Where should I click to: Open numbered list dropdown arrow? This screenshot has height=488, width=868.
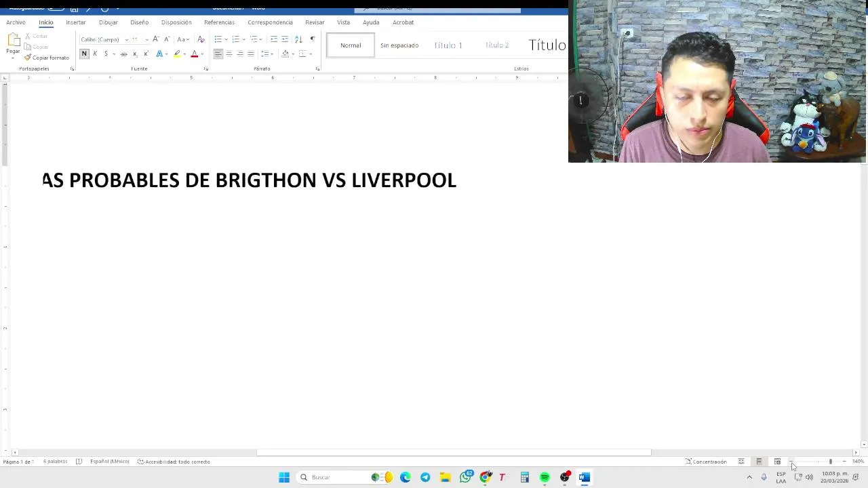coord(243,39)
